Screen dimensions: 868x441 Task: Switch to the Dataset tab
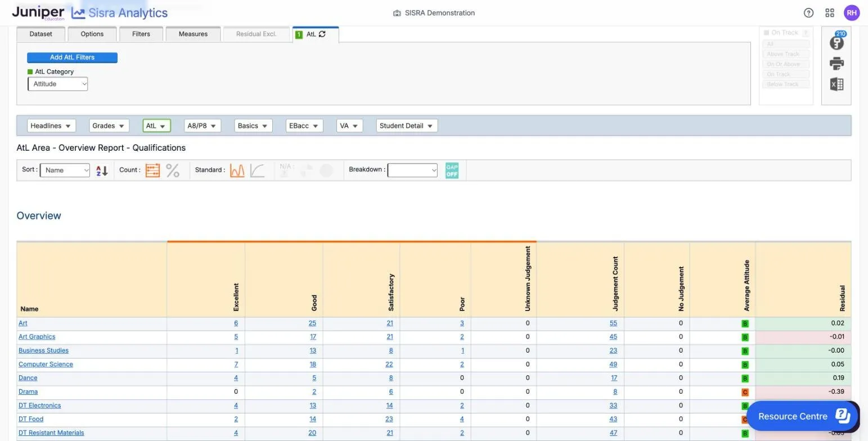41,34
